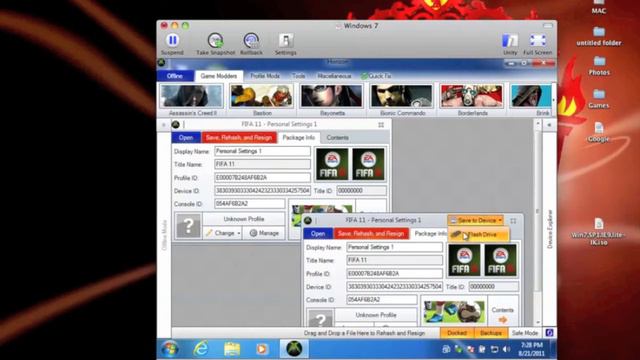
Task: Click question-mark profile picture in back window
Action: click(188, 226)
